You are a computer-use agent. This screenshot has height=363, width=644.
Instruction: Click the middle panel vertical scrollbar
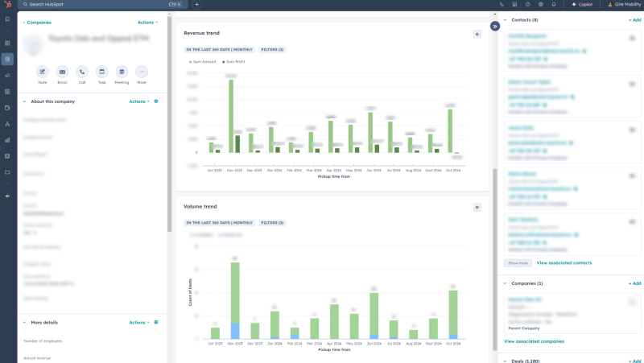[x=495, y=259]
